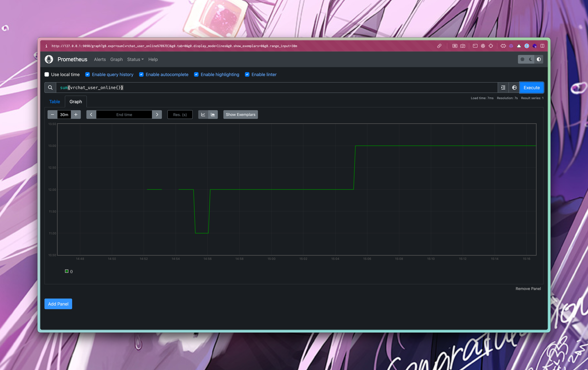Viewport: 588px width, 370px height.
Task: Select the dark theme moon icon
Action: 531,59
